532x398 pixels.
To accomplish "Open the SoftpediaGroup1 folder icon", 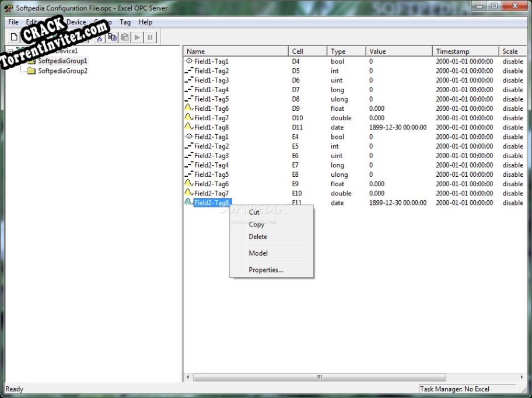I will click(x=33, y=61).
